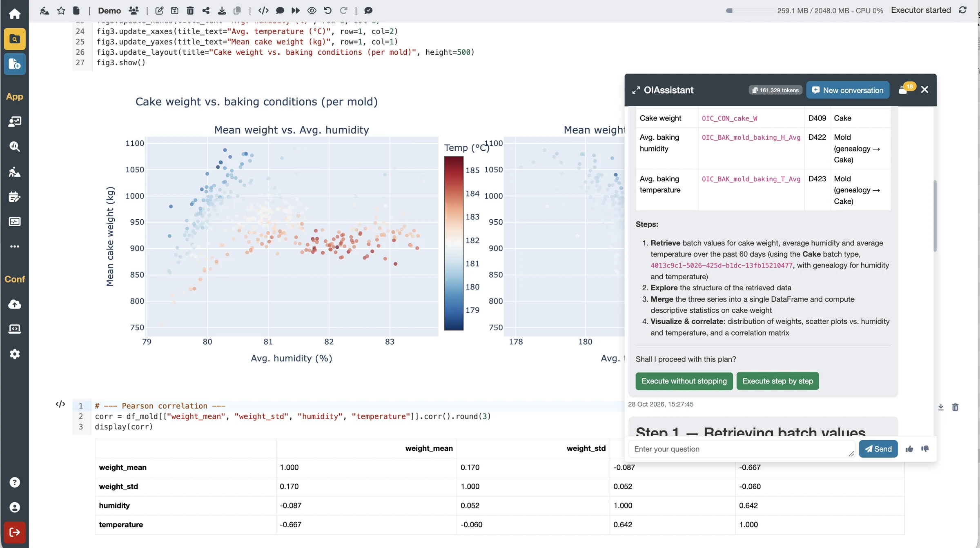This screenshot has height=548, width=980.
Task: Download the notebook from toolbar
Action: click(222, 11)
